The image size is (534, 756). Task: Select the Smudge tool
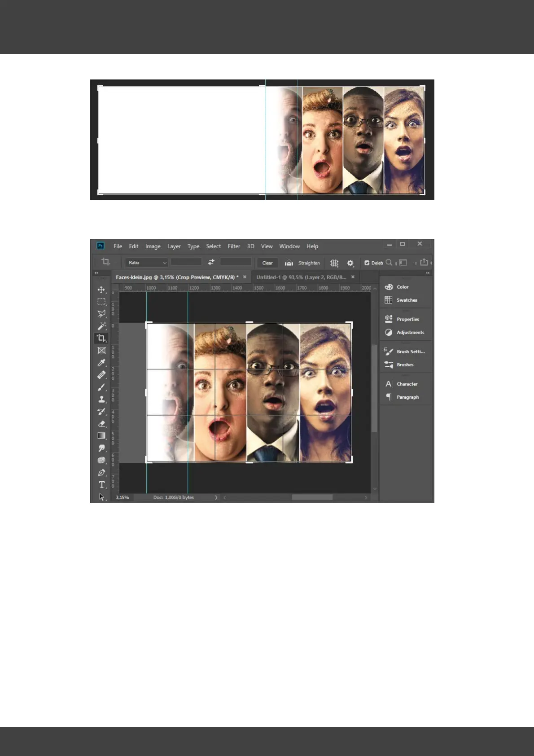101,448
